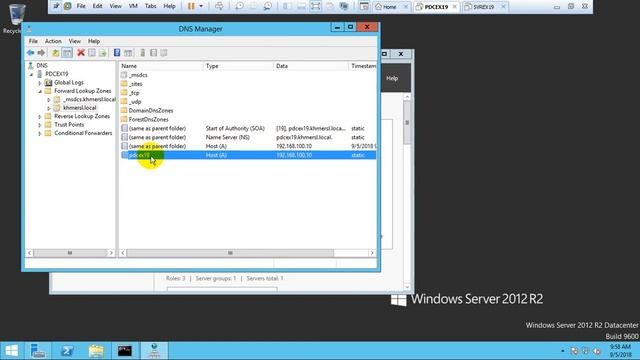Take a snapshot using VMware clock icon
Viewport: 640px width, 360px height.
pos(240,6)
